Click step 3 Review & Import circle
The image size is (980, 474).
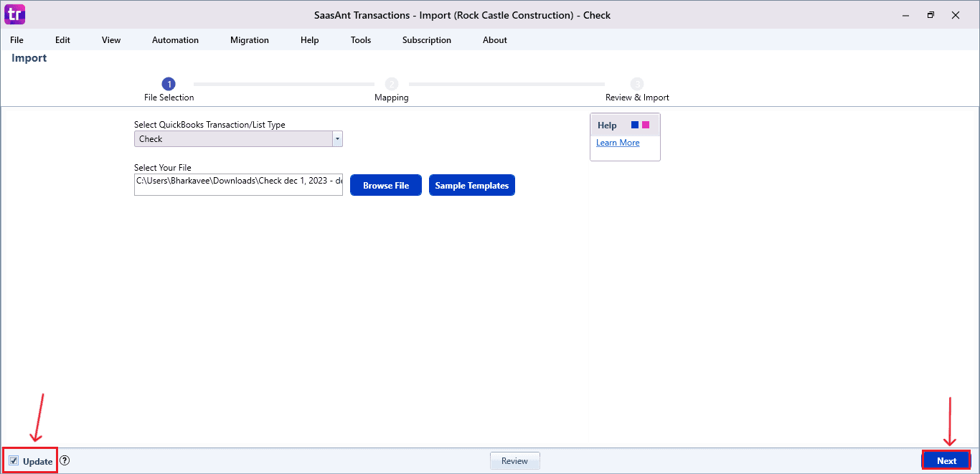click(x=637, y=84)
